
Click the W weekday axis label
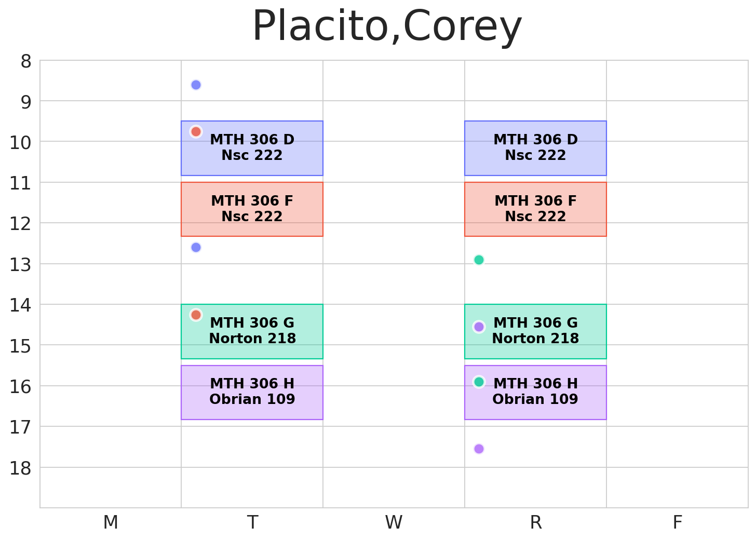click(x=394, y=522)
